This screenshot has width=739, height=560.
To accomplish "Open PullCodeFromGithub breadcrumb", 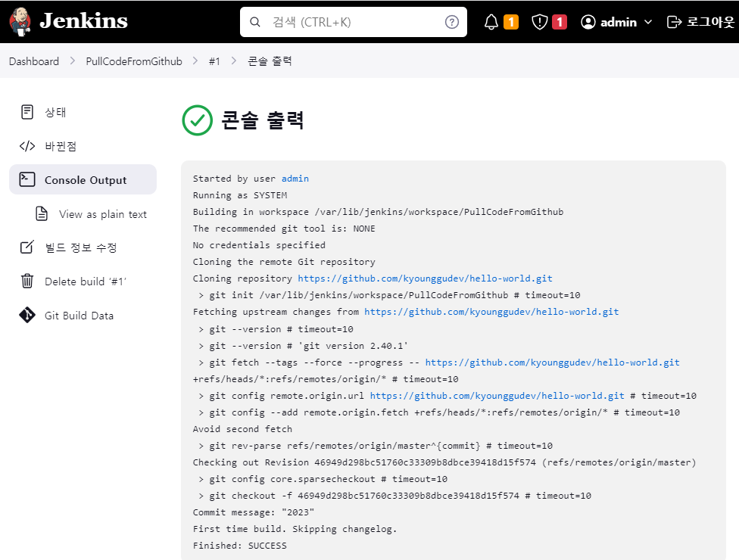I will pyautogui.click(x=134, y=61).
